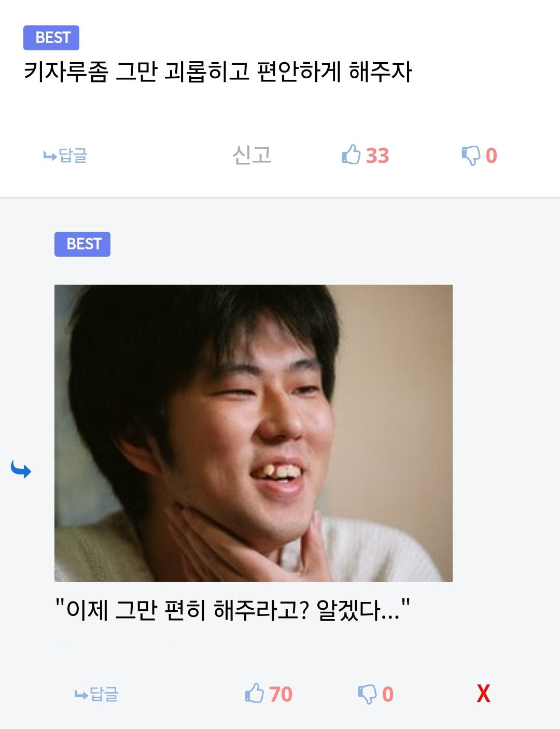Click the like count 70
The width and height of the screenshot is (560, 729).
(281, 694)
